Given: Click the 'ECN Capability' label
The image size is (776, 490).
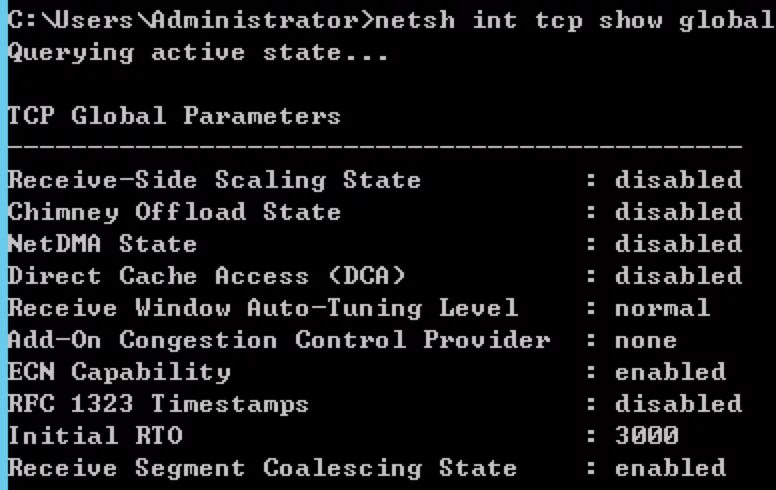Looking at the screenshot, I should (118, 372).
